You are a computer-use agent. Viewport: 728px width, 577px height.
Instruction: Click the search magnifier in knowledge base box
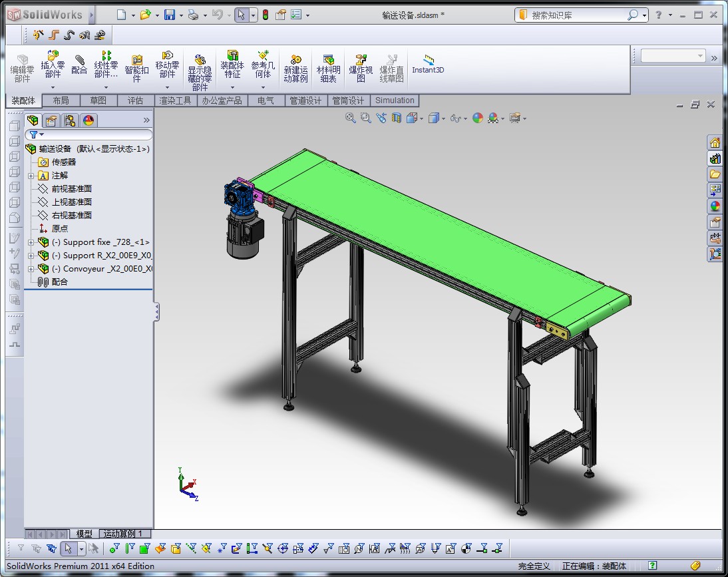632,15
